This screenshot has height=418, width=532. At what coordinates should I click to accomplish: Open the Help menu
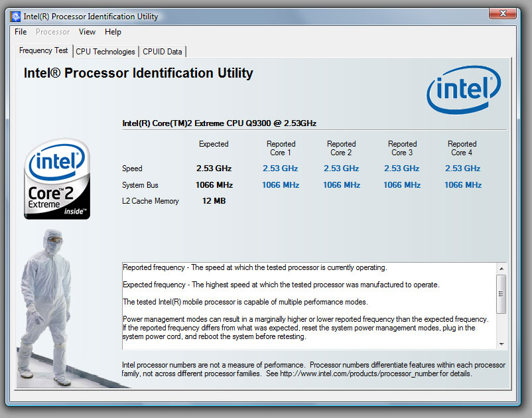pos(113,32)
